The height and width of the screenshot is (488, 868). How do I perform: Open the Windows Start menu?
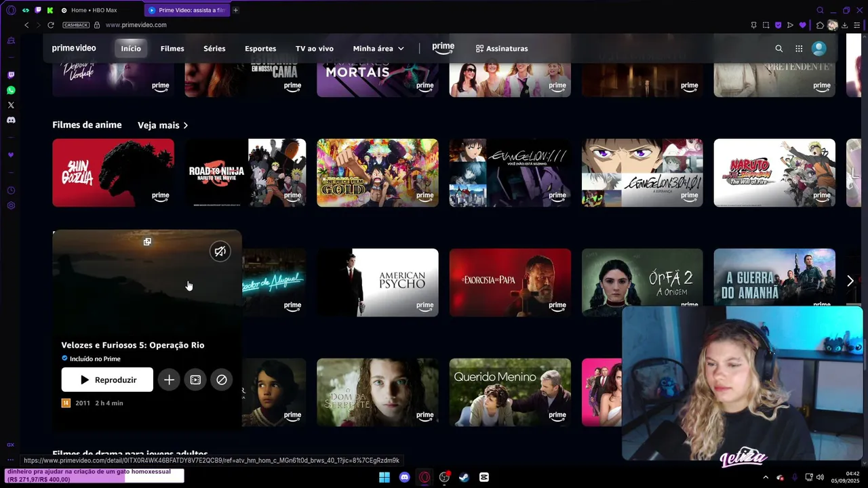[384, 477]
